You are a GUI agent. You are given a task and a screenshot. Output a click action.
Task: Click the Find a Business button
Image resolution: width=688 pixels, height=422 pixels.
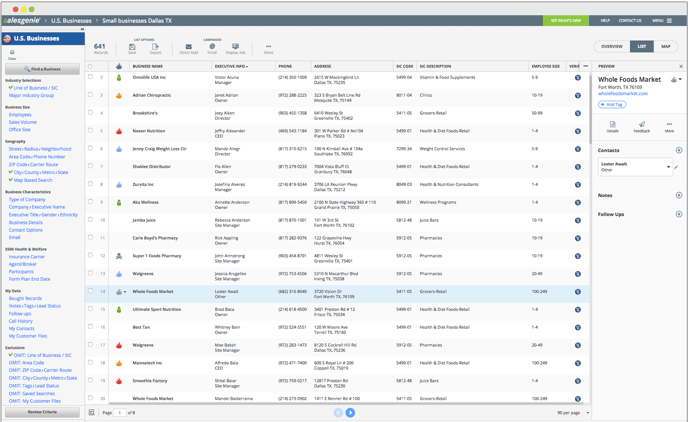pyautogui.click(x=43, y=69)
